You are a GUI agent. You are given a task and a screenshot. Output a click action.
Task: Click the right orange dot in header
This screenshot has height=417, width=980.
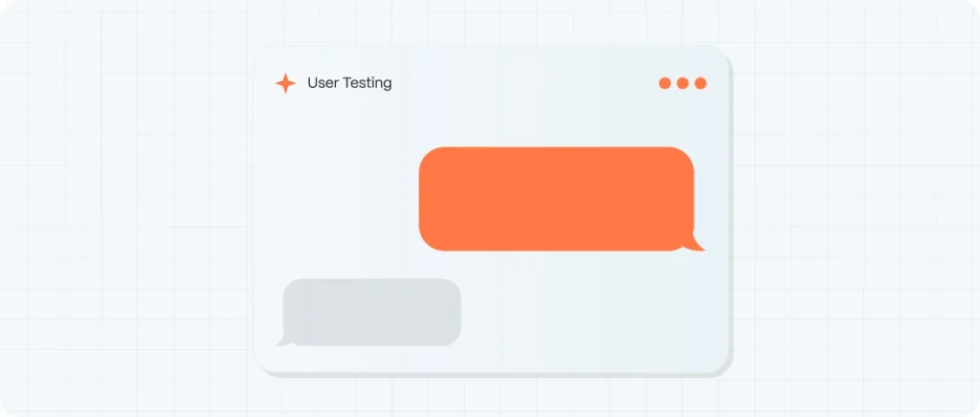701,83
